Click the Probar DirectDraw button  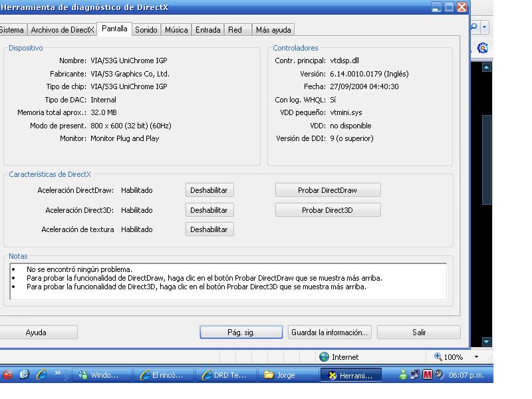(x=327, y=190)
